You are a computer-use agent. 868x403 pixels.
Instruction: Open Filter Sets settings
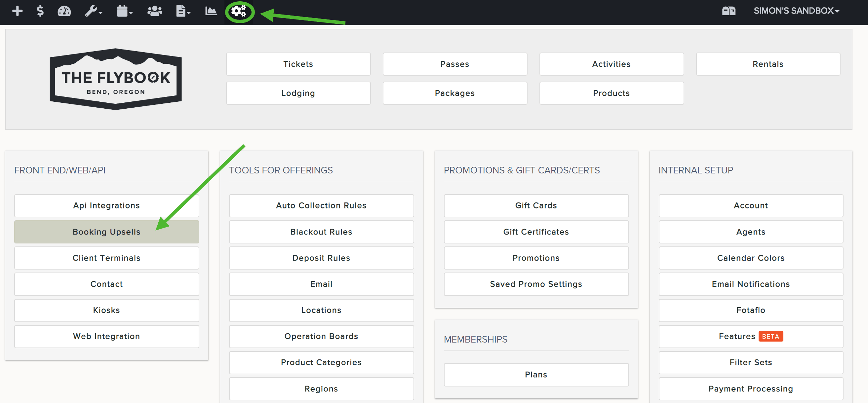pos(751,362)
